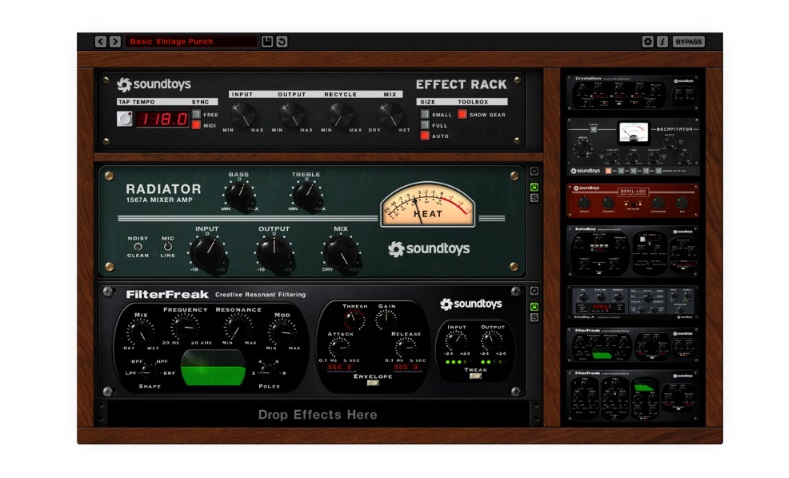Flip the Radiator NOISY/CLEAN switch

[x=137, y=247]
